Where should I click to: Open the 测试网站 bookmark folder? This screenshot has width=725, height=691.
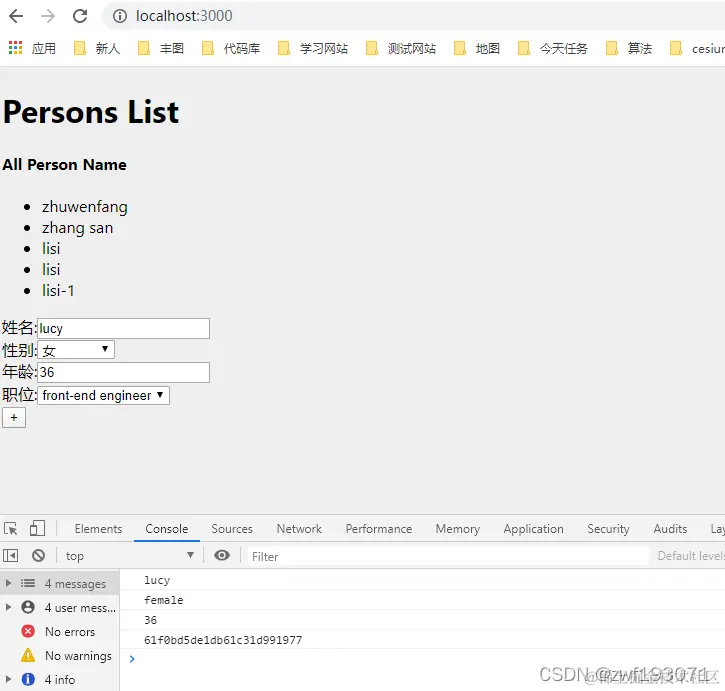pos(401,48)
